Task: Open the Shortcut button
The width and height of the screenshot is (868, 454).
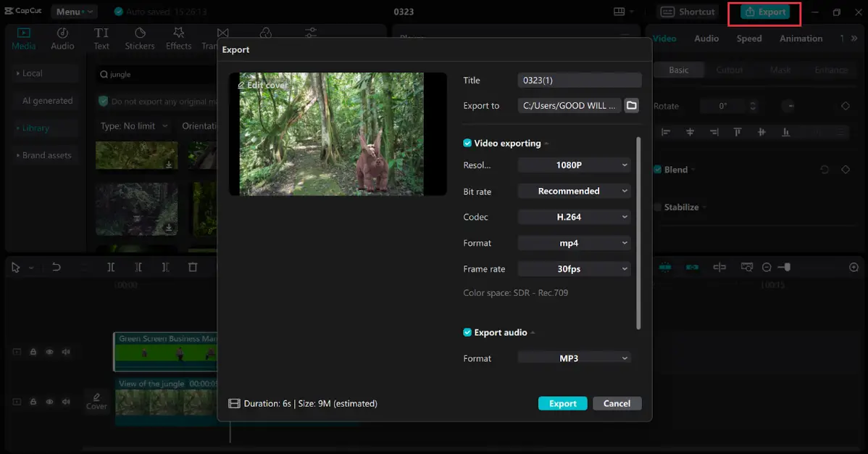Action: click(688, 12)
